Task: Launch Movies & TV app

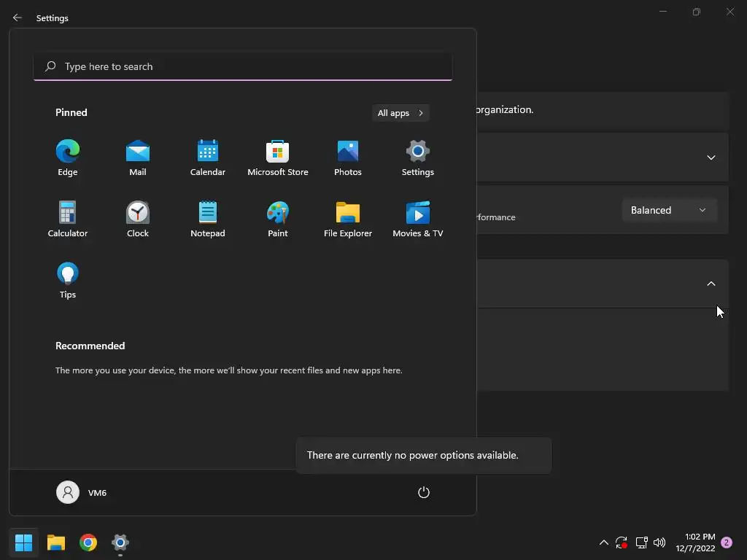Action: pos(418,219)
